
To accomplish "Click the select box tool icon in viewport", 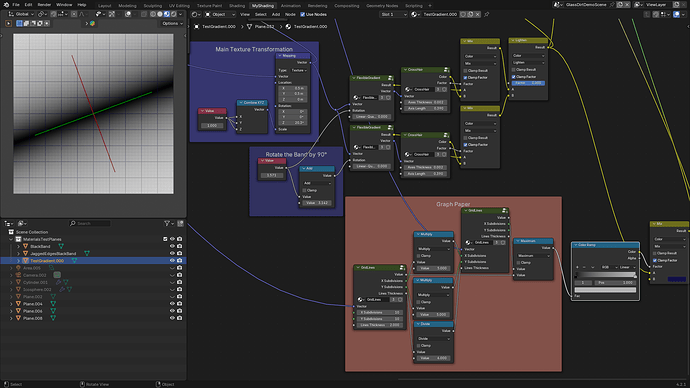I will tap(19, 23).
